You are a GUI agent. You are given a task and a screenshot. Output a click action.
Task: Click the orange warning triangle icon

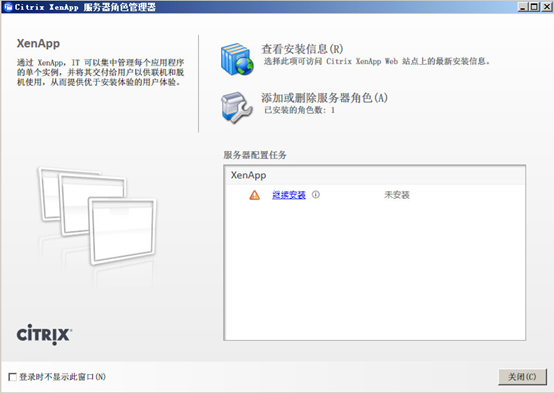tap(254, 195)
